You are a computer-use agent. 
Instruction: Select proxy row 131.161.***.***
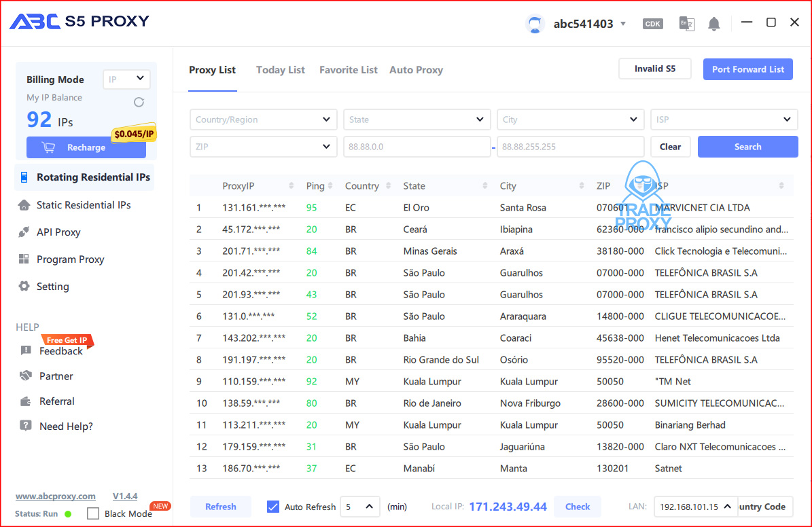491,208
